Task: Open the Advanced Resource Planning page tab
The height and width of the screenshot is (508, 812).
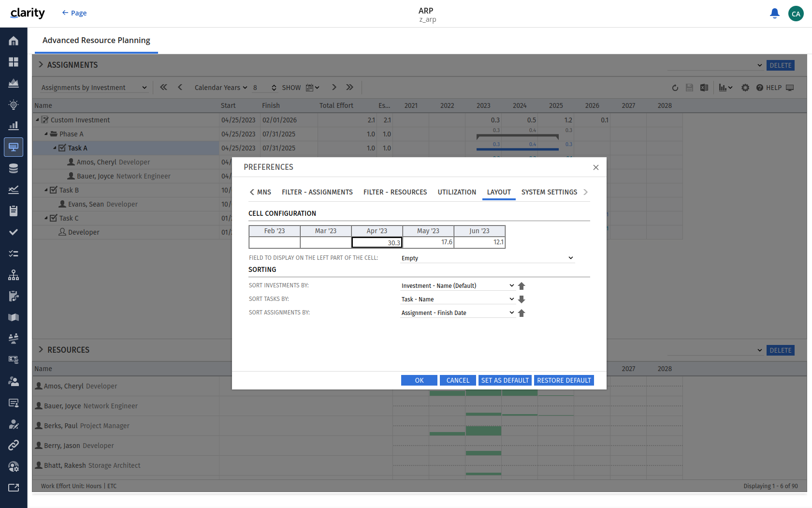Action: pos(96,41)
